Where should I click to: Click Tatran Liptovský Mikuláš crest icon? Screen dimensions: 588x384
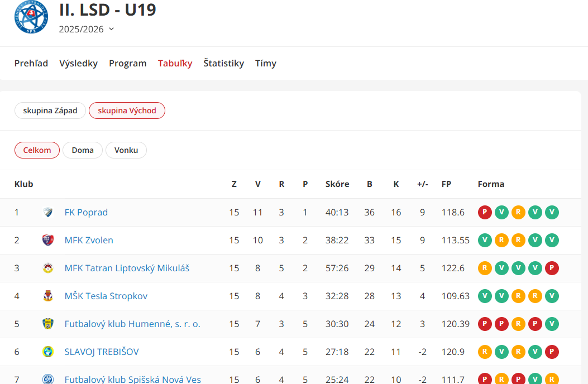click(48, 268)
